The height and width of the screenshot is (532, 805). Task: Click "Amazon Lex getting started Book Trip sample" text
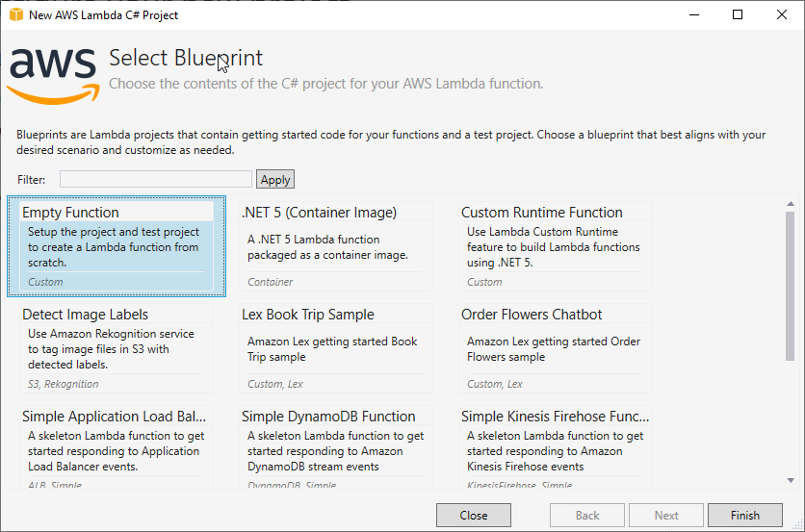332,349
